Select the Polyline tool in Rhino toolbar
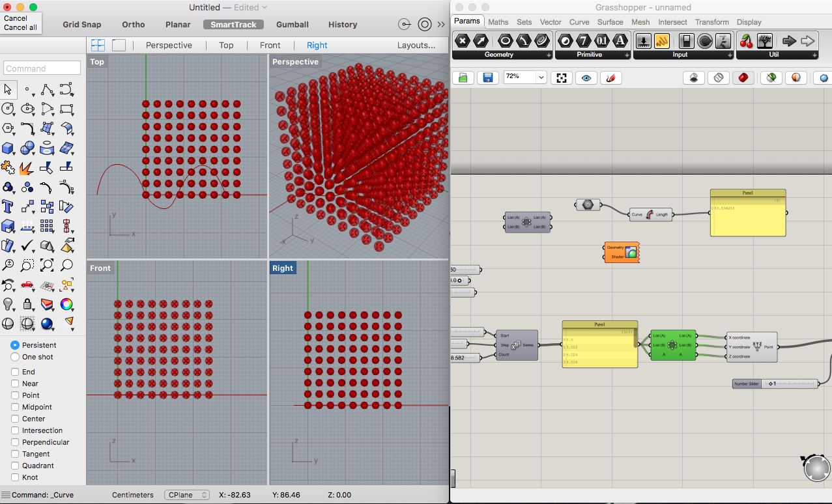The width and height of the screenshot is (832, 504). click(x=47, y=90)
